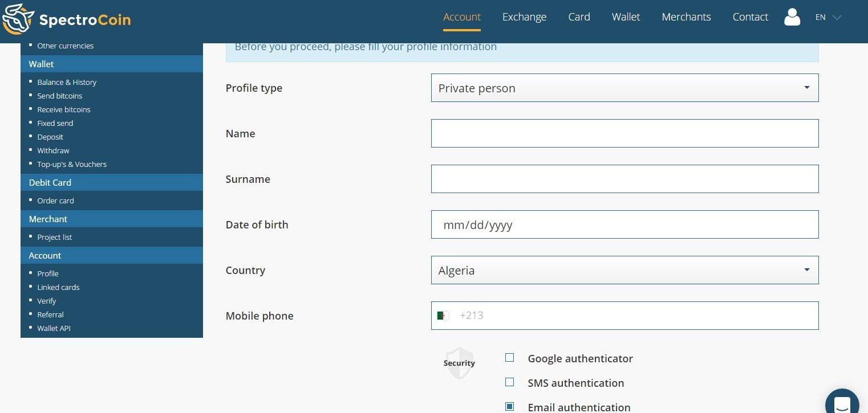
Task: Click the SMS authentication label
Action: tap(575, 383)
